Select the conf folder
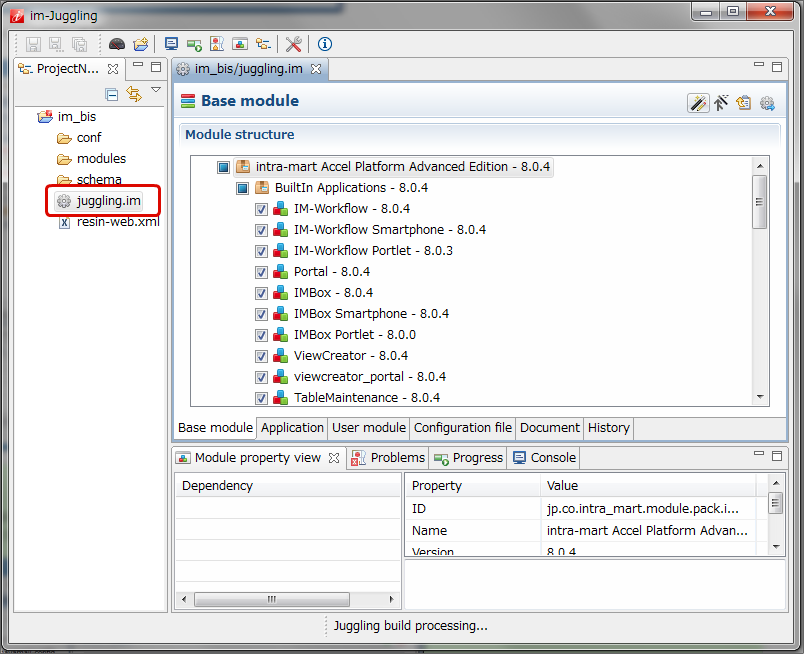 click(89, 138)
